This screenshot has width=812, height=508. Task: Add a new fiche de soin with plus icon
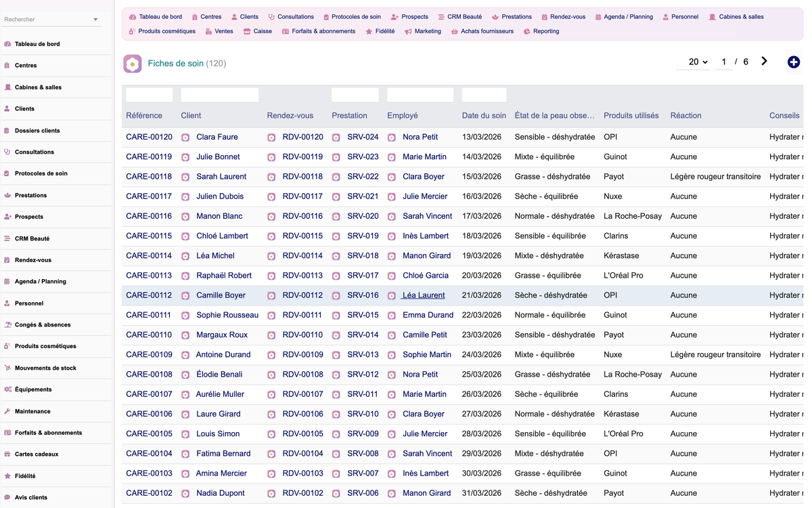click(794, 62)
